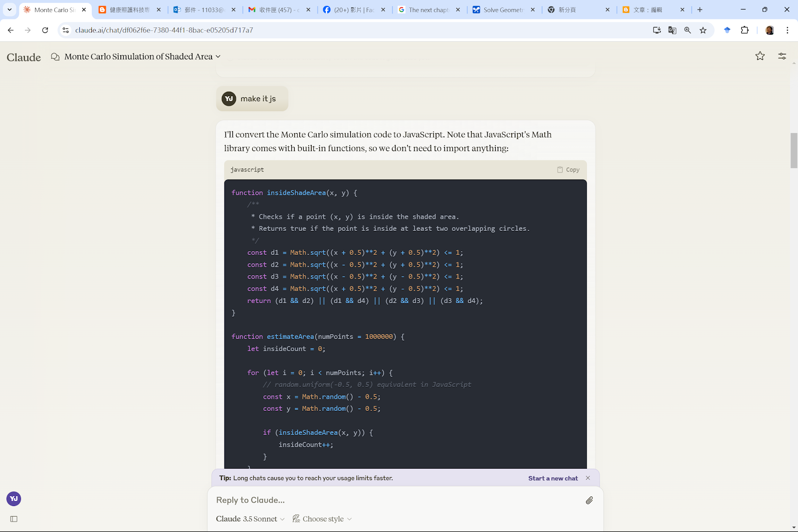Switch to the 新分頁 tab
798x532 pixels.
(x=578, y=9)
